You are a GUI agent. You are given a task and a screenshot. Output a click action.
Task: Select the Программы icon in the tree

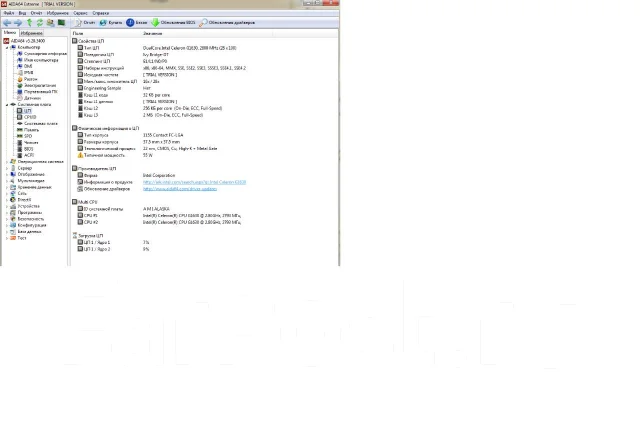[x=13, y=213]
